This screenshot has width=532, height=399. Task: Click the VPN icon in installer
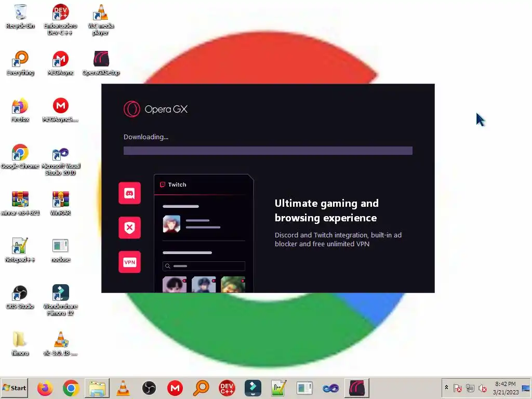[x=129, y=262]
